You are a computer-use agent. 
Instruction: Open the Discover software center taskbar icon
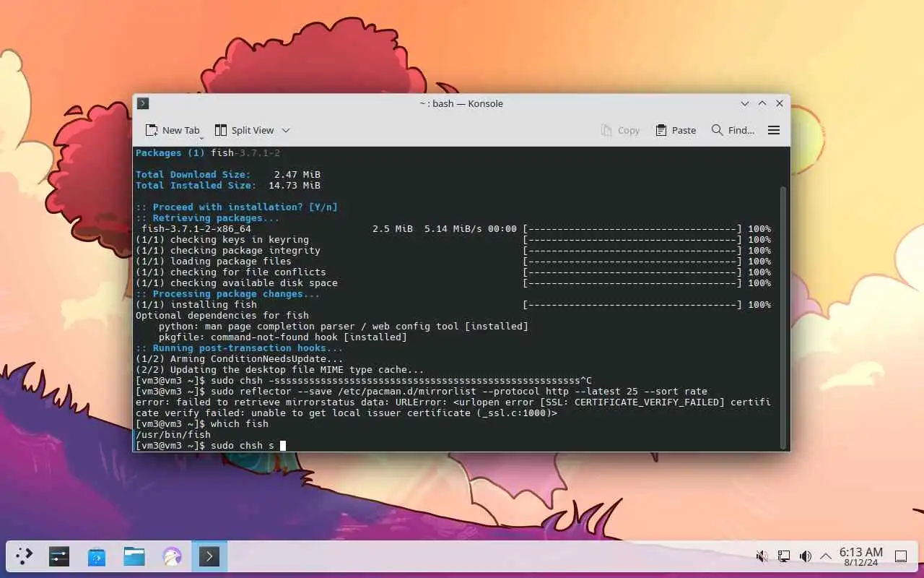point(97,556)
